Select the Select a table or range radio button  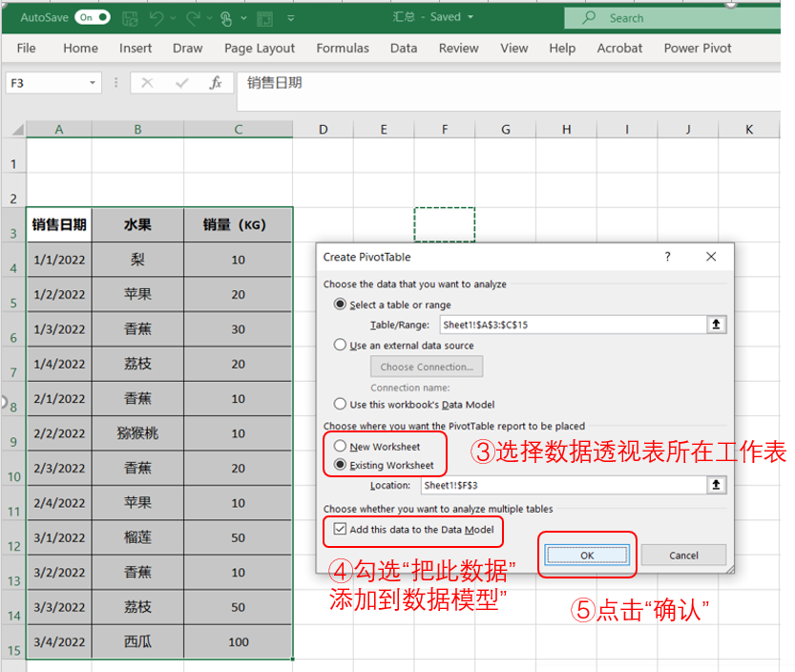[x=340, y=304]
